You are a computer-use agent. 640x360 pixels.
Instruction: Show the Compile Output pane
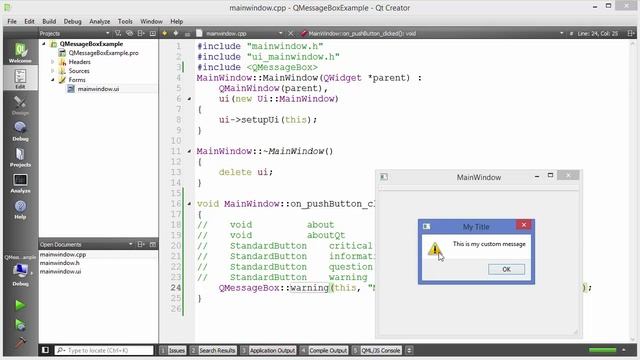coord(324,350)
